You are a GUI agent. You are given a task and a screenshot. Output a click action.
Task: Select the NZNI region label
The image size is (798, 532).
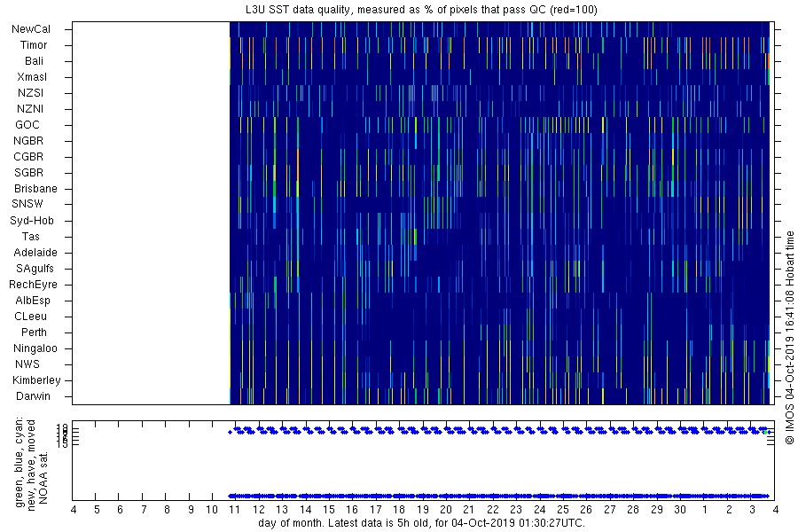tap(30, 109)
